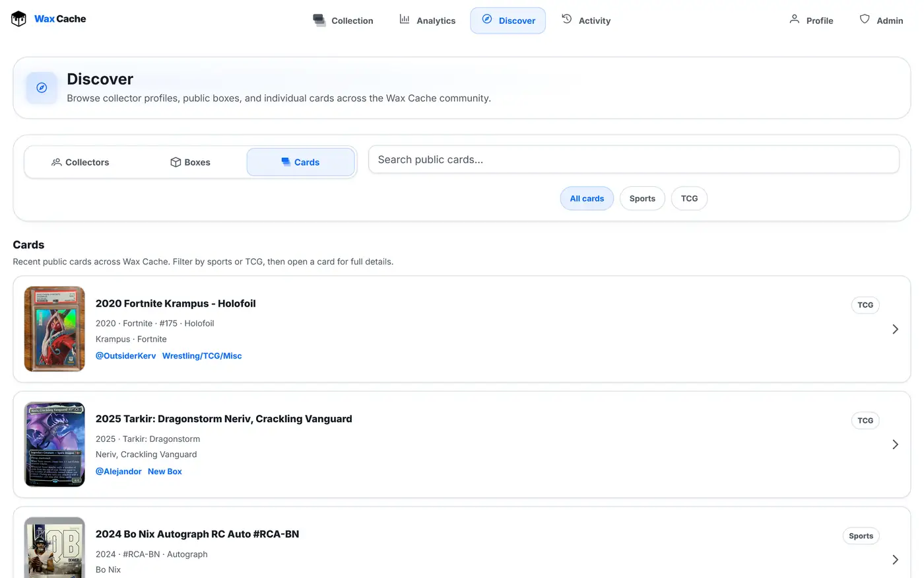Image resolution: width=924 pixels, height=578 pixels.
Task: Open the Collection page
Action: (x=343, y=20)
